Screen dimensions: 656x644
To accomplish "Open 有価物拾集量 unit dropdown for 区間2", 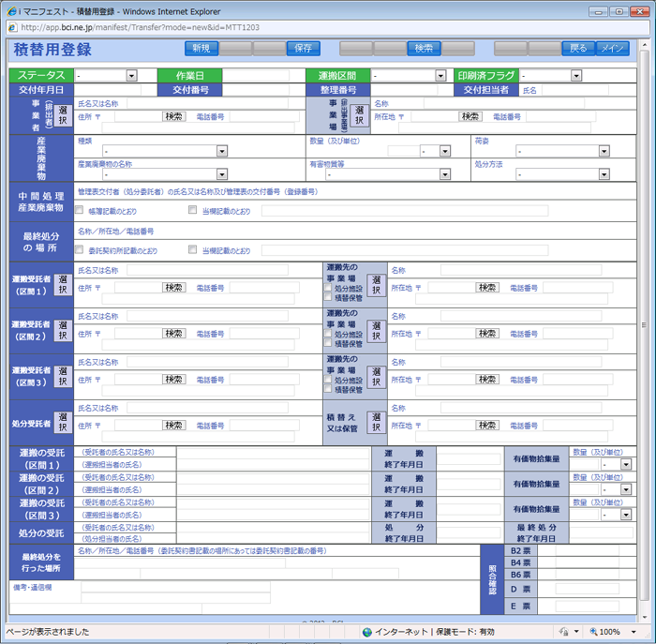I will (x=626, y=489).
